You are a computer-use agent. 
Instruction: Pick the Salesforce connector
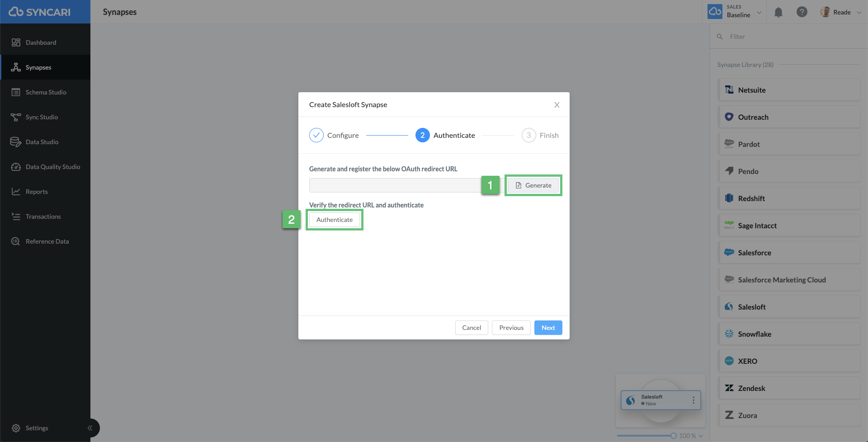[x=789, y=253]
